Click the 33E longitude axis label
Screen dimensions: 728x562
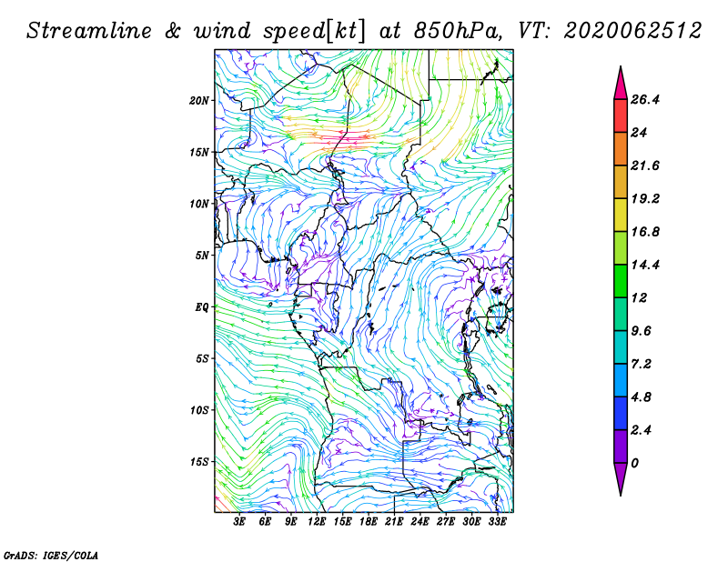pos(497,522)
